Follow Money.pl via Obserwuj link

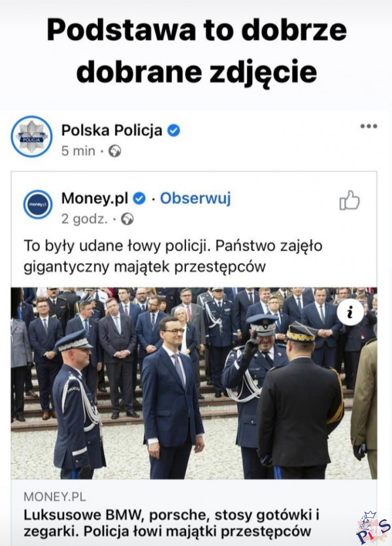[x=195, y=199]
